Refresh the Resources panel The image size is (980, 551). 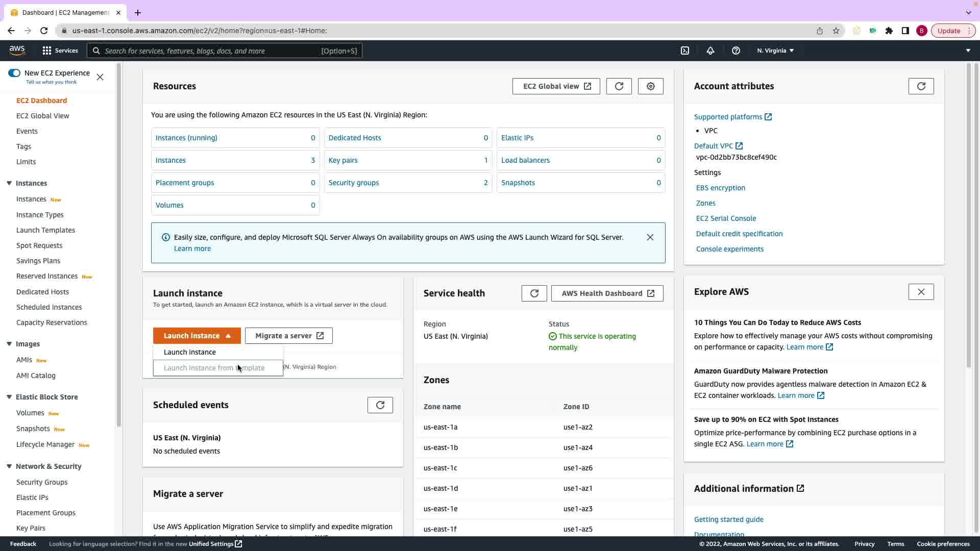coord(619,86)
